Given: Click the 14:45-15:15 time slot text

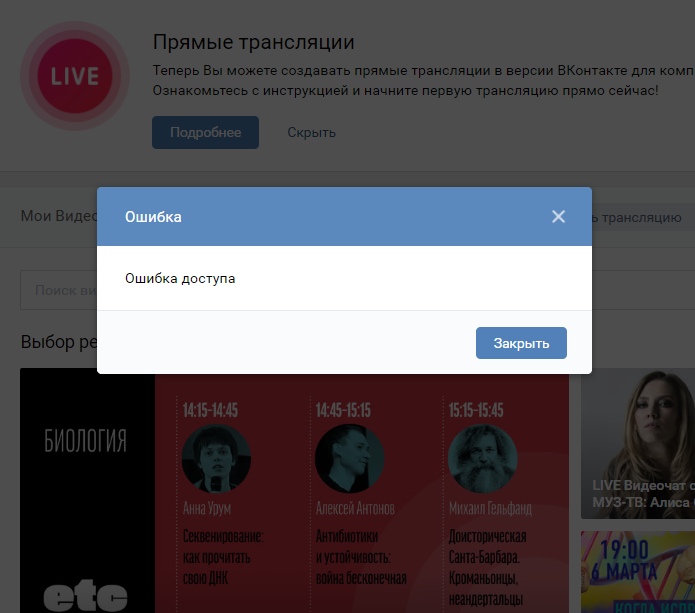Looking at the screenshot, I should [343, 410].
